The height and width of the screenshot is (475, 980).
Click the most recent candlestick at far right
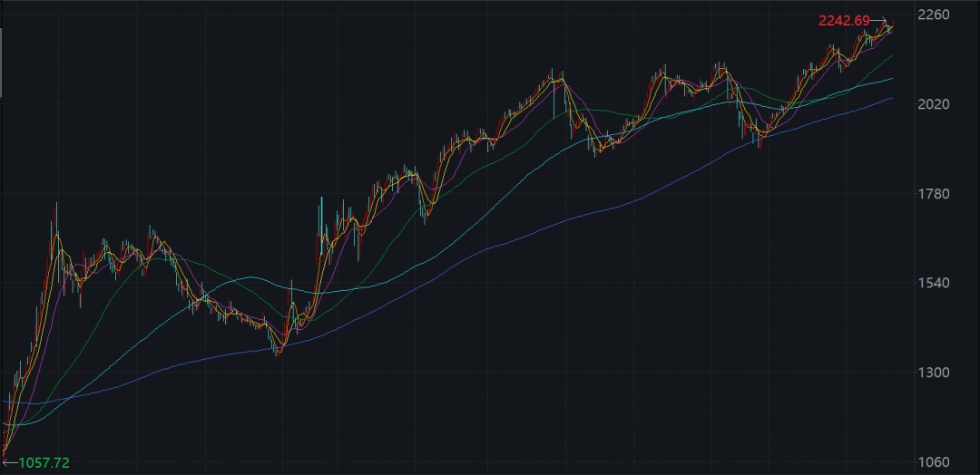tap(892, 26)
